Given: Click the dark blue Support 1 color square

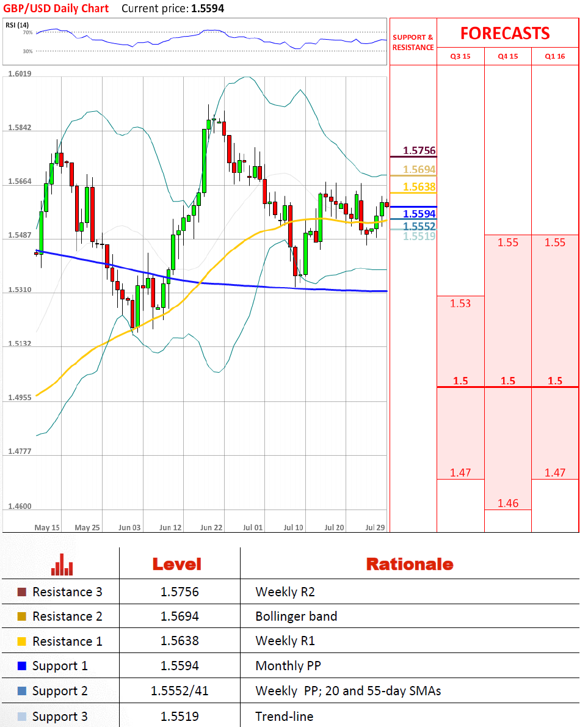Looking at the screenshot, I should [x=22, y=667].
